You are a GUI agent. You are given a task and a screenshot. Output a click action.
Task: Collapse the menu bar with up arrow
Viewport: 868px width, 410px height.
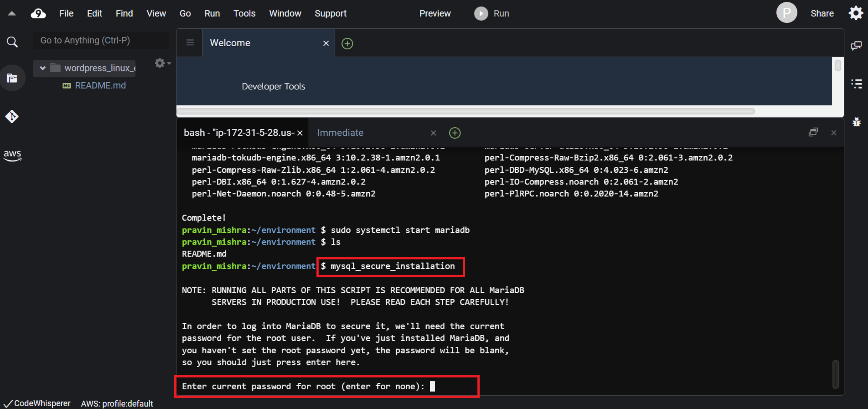click(12, 13)
